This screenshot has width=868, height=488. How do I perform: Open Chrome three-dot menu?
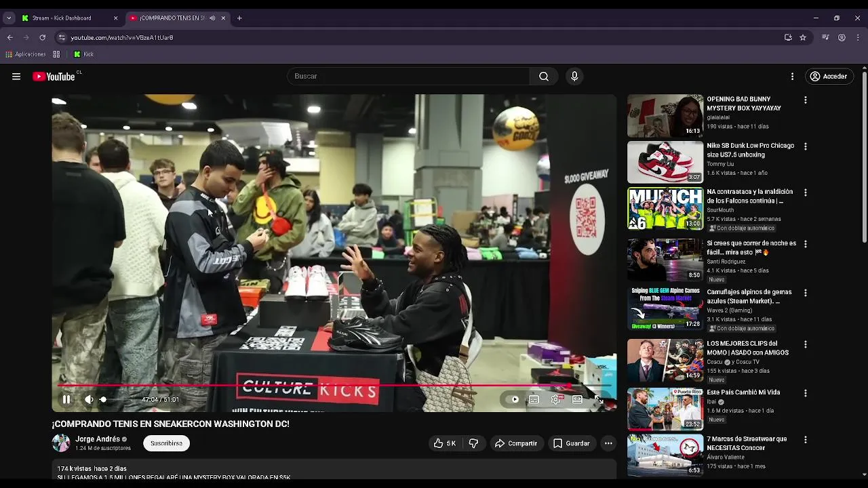[858, 37]
